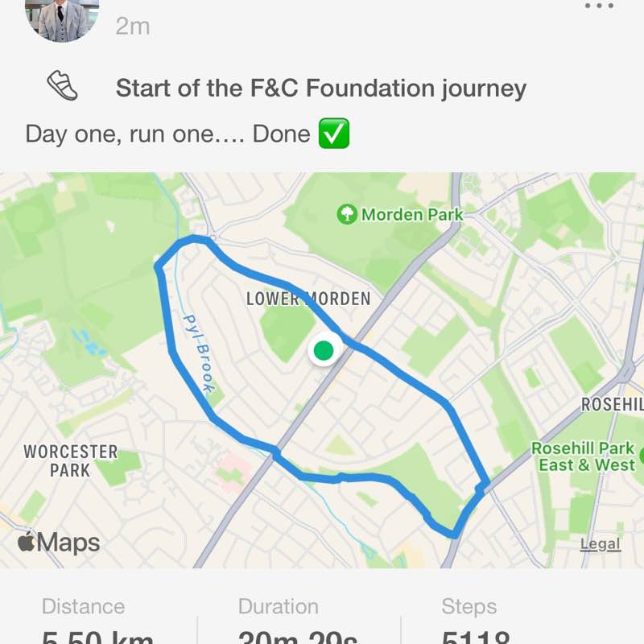The image size is (644, 644).
Task: Tap the green checkmark emoji
Action: (x=334, y=134)
